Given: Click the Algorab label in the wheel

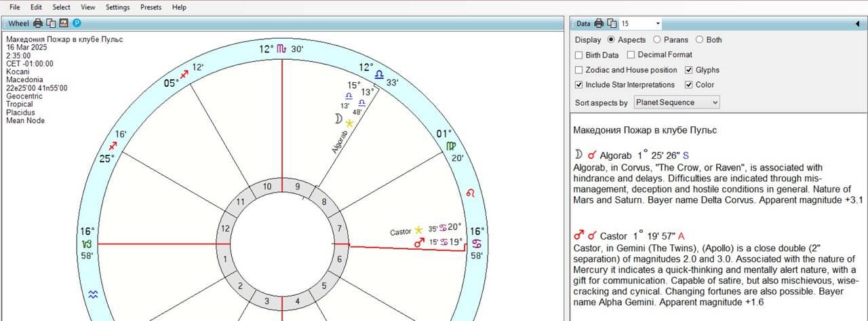Looking at the screenshot, I should 340,140.
